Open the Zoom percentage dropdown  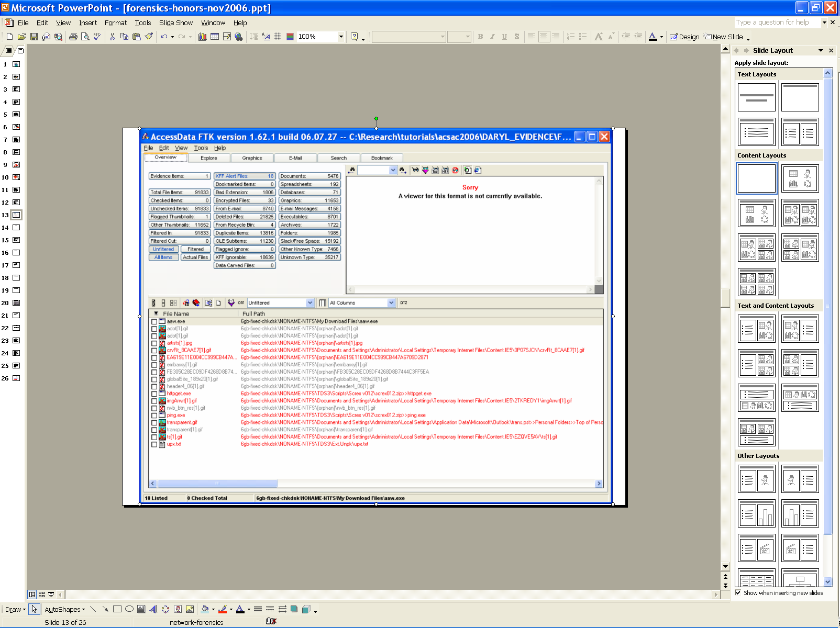point(341,37)
